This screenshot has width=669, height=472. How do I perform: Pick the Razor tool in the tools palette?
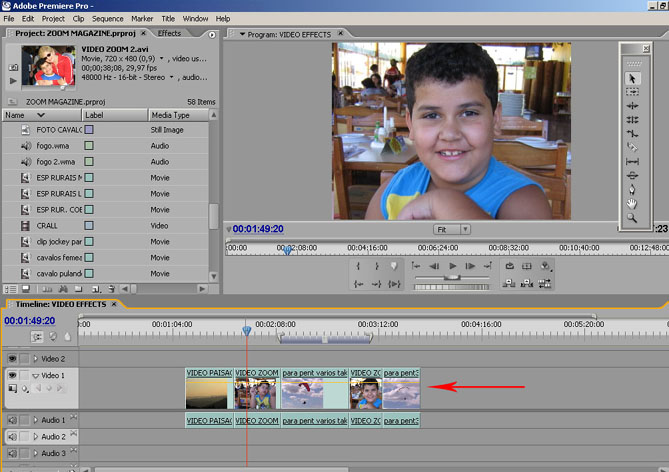(632, 147)
